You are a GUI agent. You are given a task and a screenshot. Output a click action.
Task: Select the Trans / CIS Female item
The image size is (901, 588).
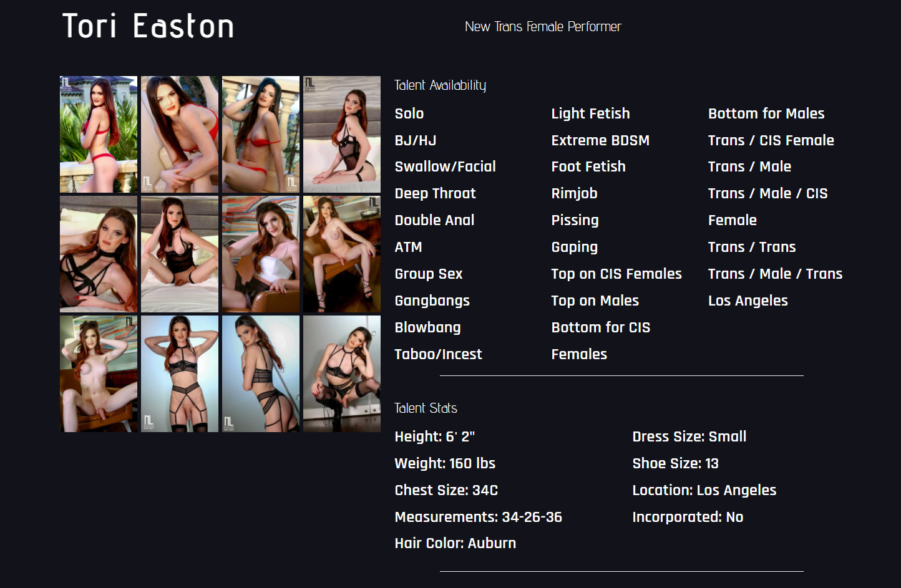click(x=771, y=140)
